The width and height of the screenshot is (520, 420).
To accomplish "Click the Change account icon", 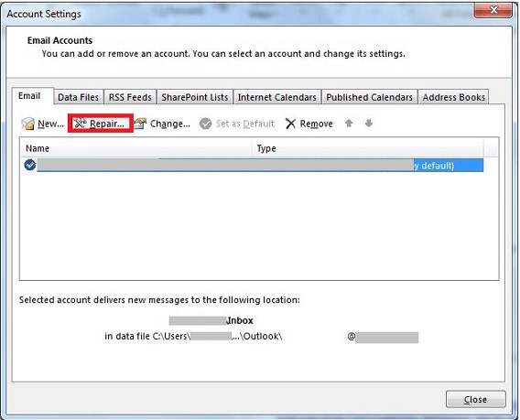I will tap(140, 124).
